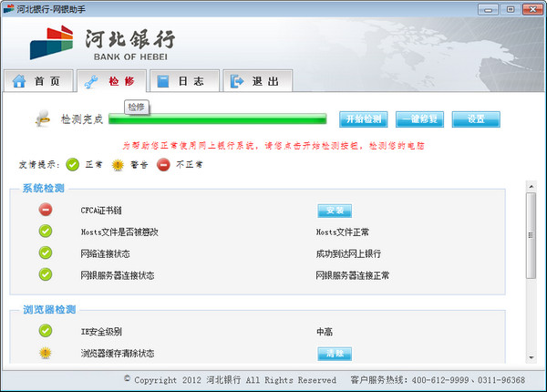
Task: Click the figure icon beside 检测完成
Action: 43,119
